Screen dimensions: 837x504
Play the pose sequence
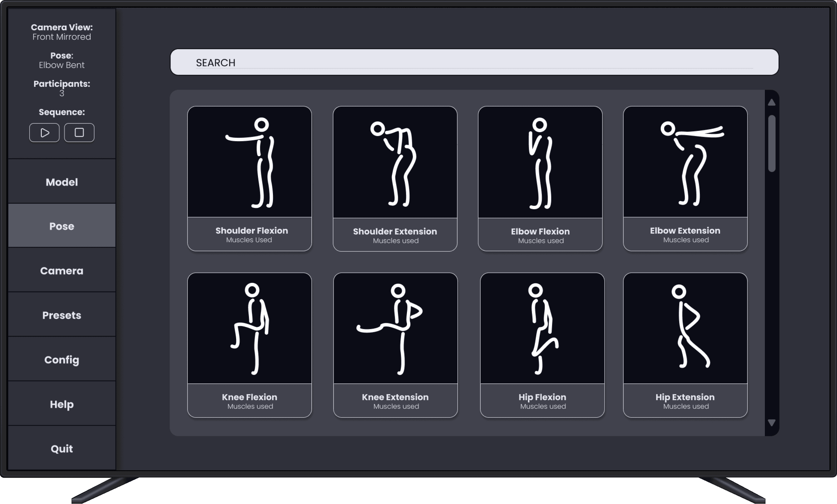pos(44,132)
